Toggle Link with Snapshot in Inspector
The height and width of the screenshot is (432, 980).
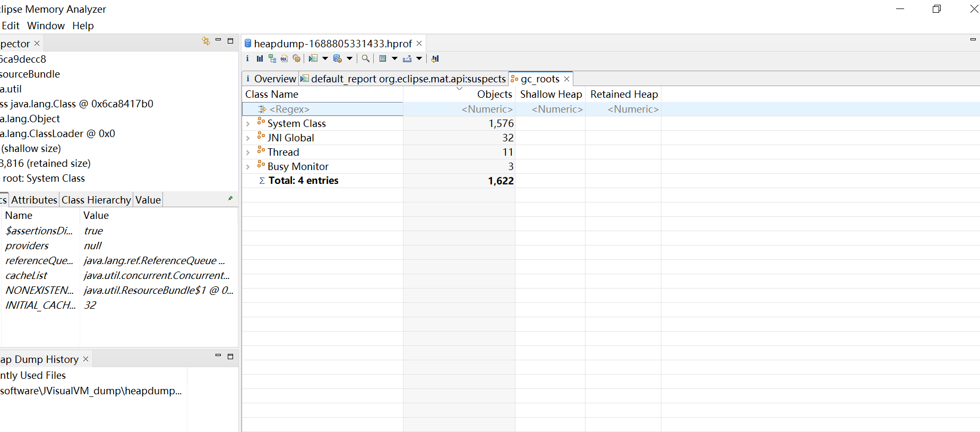[x=206, y=41]
